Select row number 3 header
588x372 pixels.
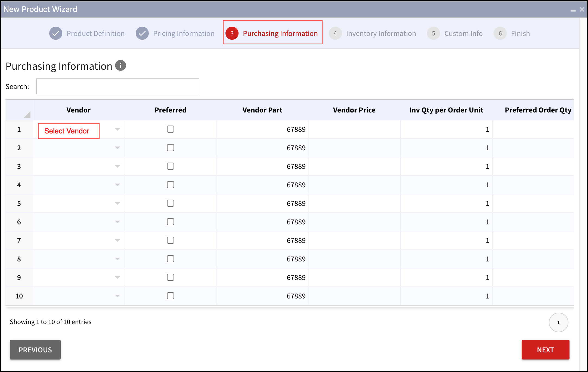click(x=19, y=166)
